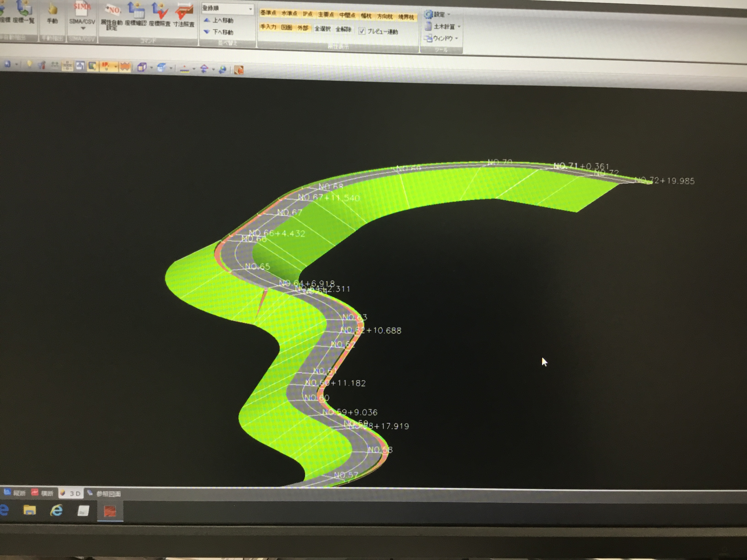
Task: Toggle the 境界杭 attribute filter
Action: (x=406, y=17)
